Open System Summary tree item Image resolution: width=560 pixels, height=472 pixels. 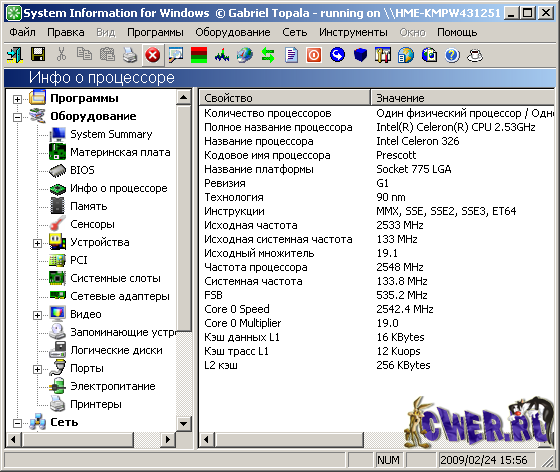point(111,134)
